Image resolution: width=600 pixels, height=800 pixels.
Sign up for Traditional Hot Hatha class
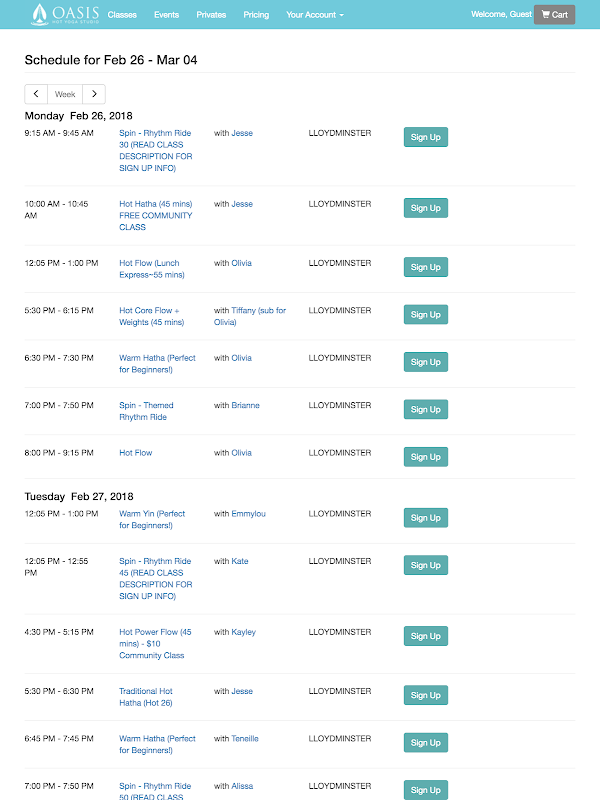(425, 695)
